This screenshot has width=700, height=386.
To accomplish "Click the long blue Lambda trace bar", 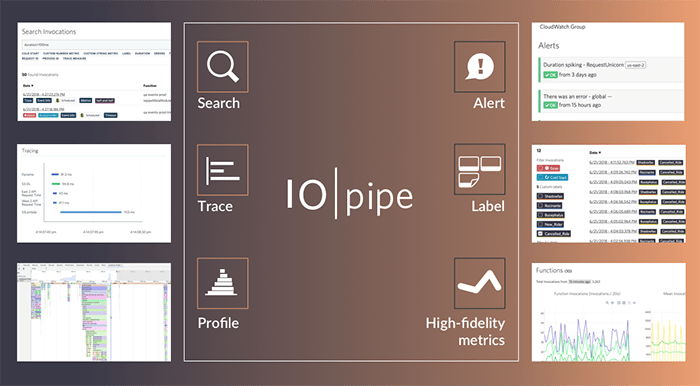I will [91, 212].
